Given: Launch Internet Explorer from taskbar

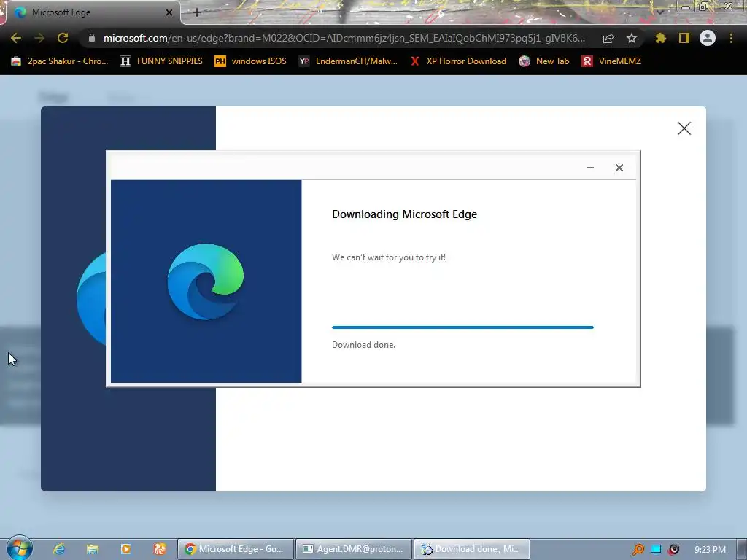Looking at the screenshot, I should [59, 549].
